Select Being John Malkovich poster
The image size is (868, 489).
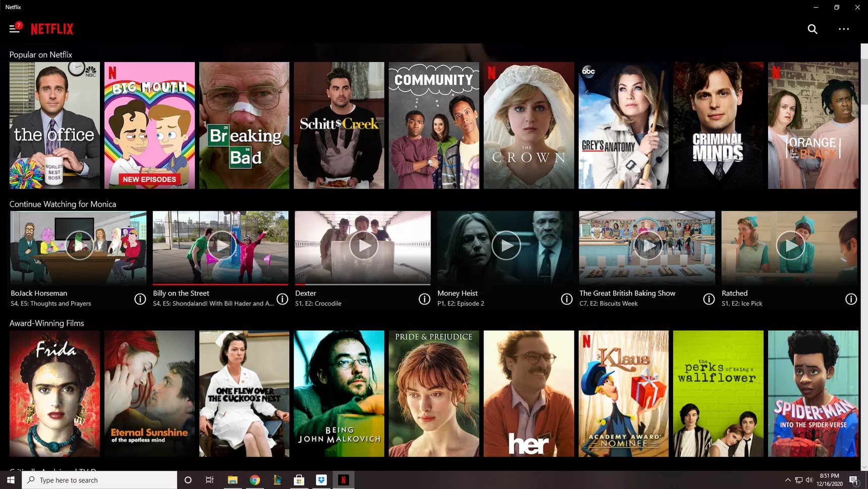pos(339,394)
